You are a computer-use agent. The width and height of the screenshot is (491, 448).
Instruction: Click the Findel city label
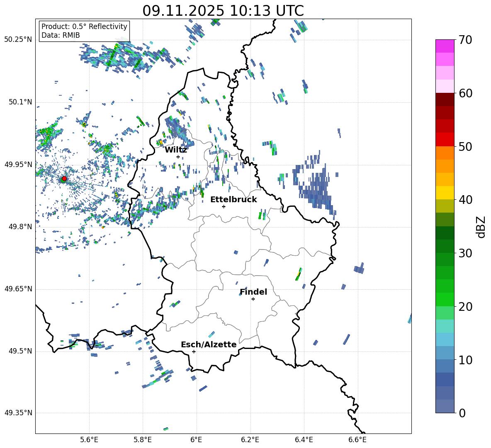(253, 292)
